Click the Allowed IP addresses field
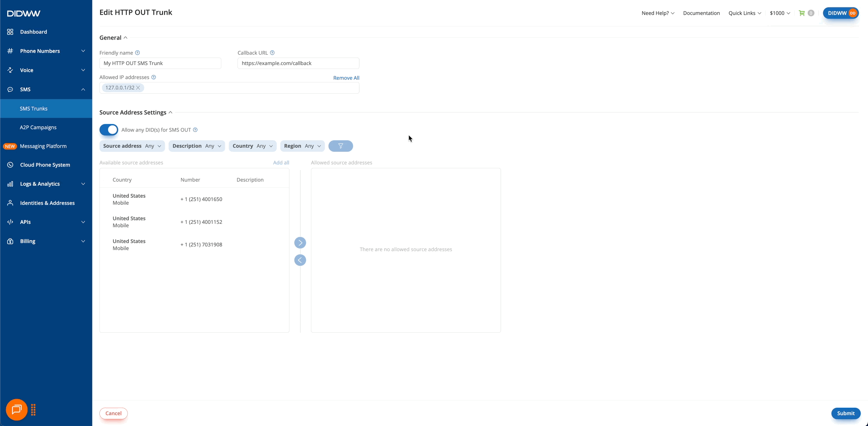The height and width of the screenshot is (426, 868). point(229,88)
